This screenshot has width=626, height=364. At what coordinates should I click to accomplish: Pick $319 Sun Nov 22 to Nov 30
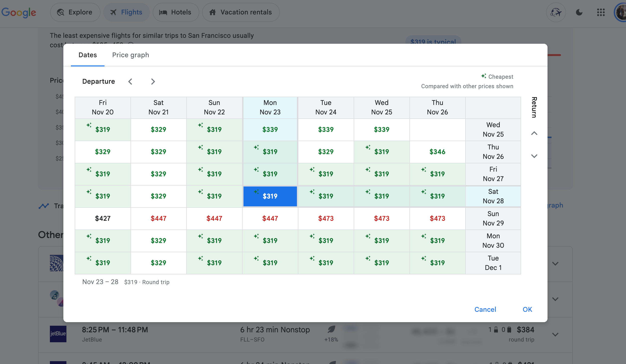214,241
